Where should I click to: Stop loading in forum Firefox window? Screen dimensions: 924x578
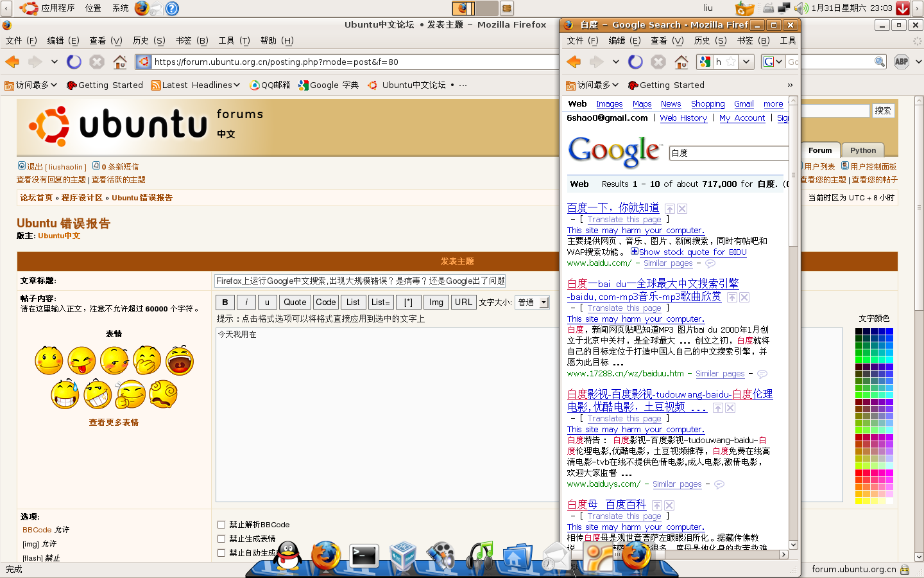coord(97,62)
